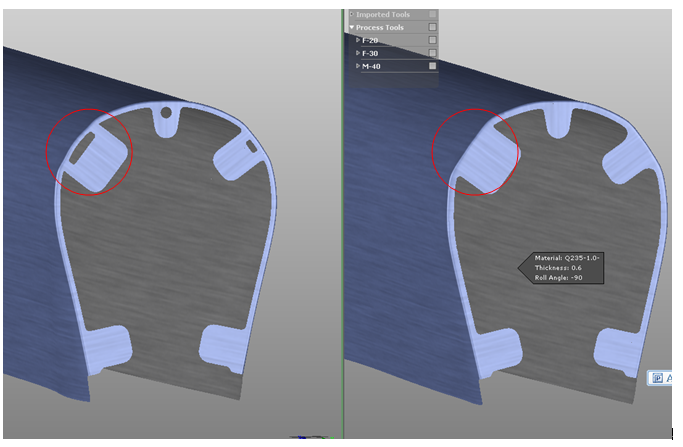The width and height of the screenshot is (683, 447).
Task: Expand the F-20 tool node
Action: (358, 40)
